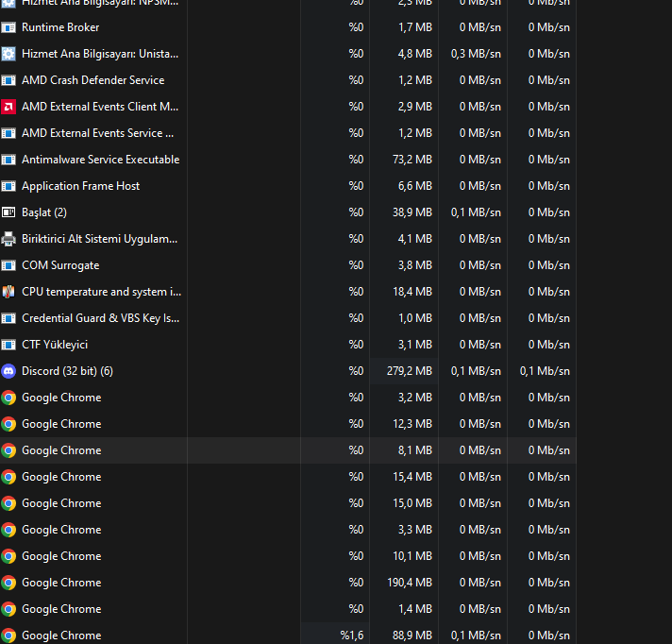Click the 0,1 Mb/sn network value of Discord
This screenshot has width=672, height=644.
pyautogui.click(x=545, y=371)
